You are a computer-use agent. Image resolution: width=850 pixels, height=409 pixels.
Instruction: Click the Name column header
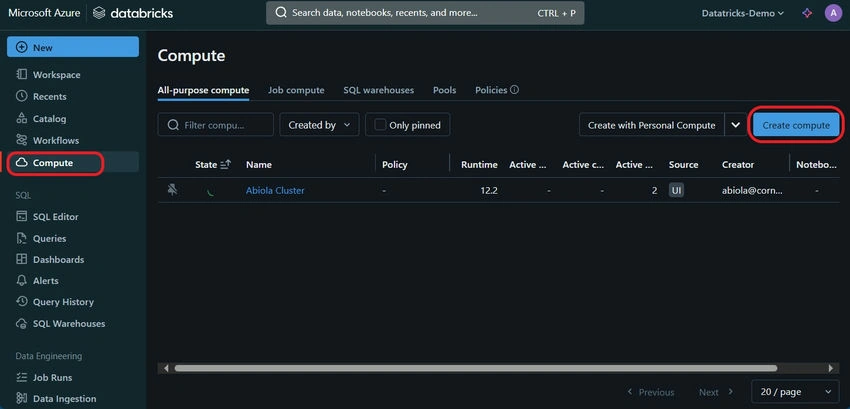tap(259, 164)
